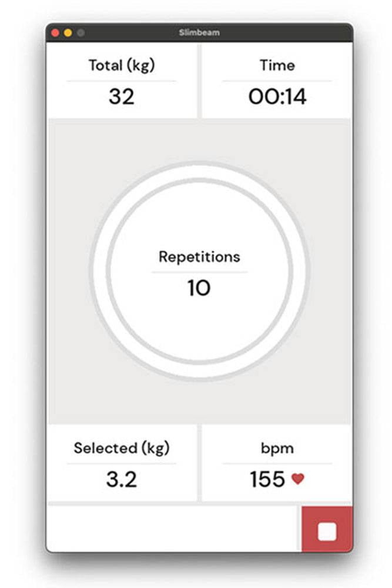Click the selected weight value 3.2
This screenshot has width=392, height=588.
[121, 479]
